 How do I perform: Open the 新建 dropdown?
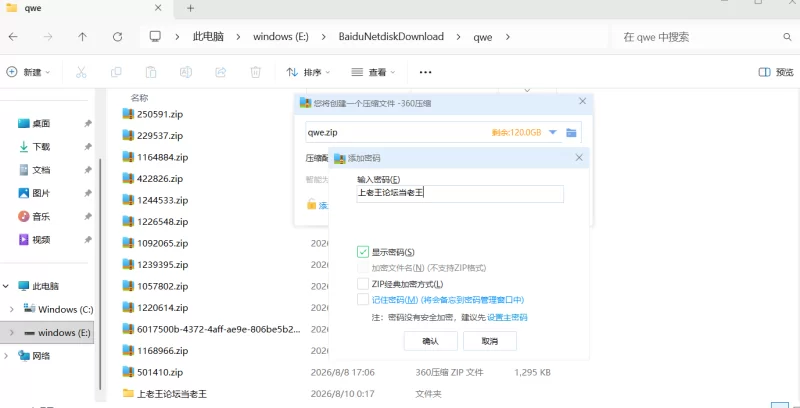click(x=28, y=72)
